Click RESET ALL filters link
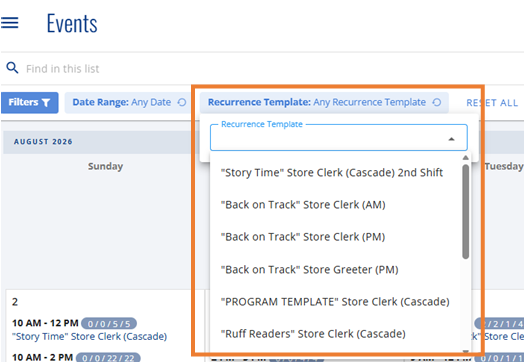Screen dimensions: 525x363 pos(492,103)
